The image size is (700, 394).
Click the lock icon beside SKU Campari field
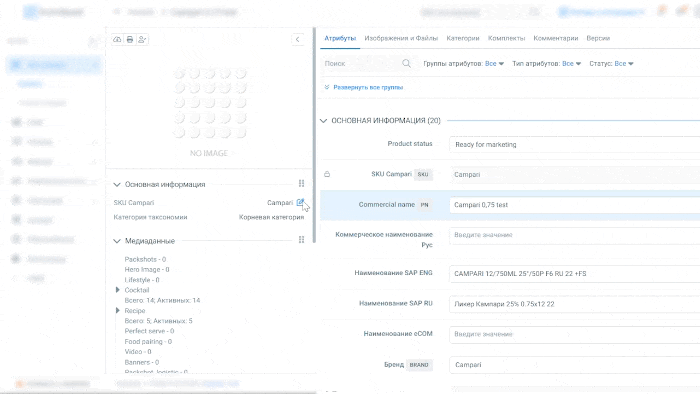pyautogui.click(x=327, y=174)
